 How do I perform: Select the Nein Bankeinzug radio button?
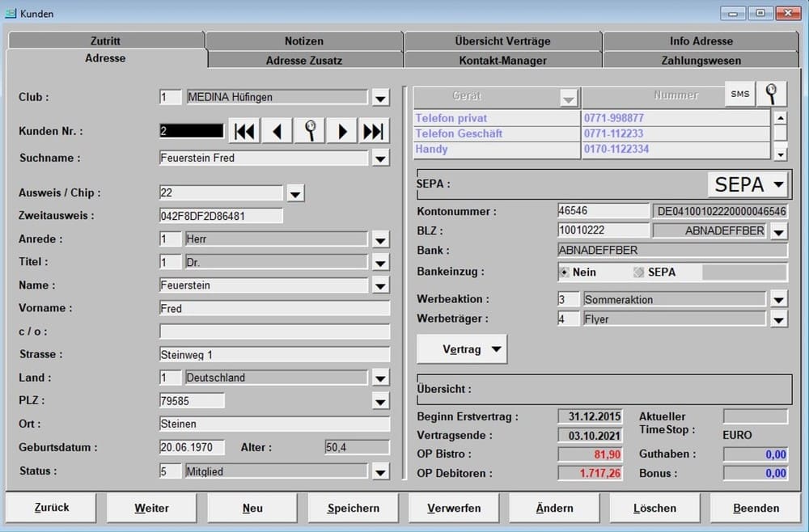pos(565,272)
